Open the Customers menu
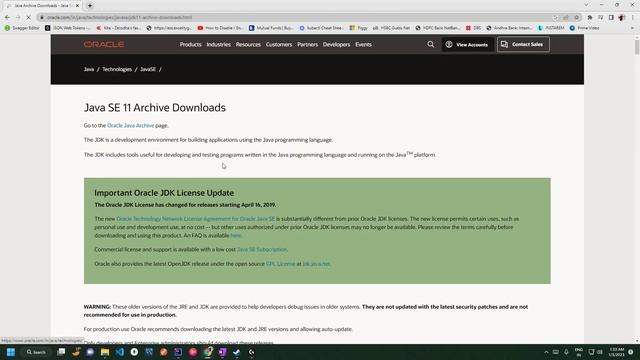This screenshot has height=360, width=640. pos(279,44)
